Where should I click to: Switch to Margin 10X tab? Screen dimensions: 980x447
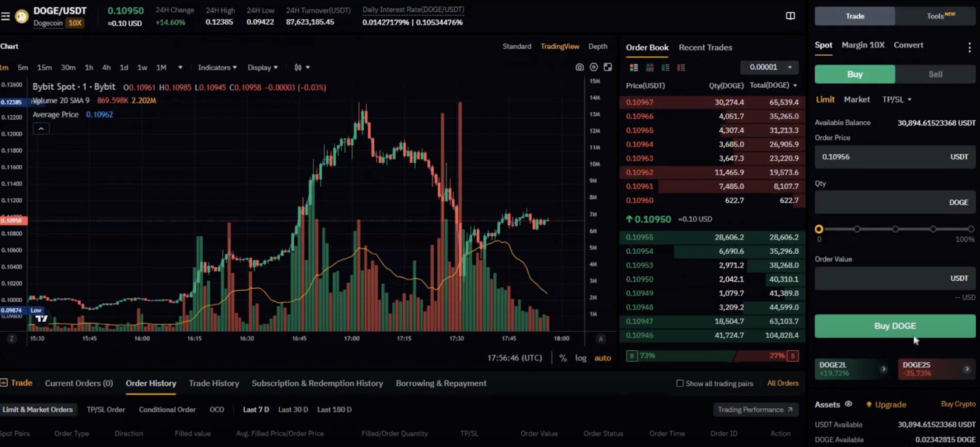click(863, 45)
